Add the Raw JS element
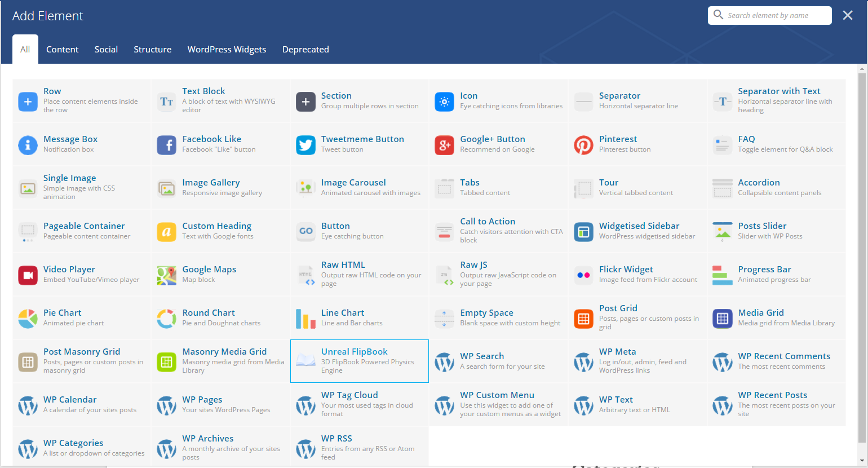Viewport: 868px width, 468px height. point(499,274)
